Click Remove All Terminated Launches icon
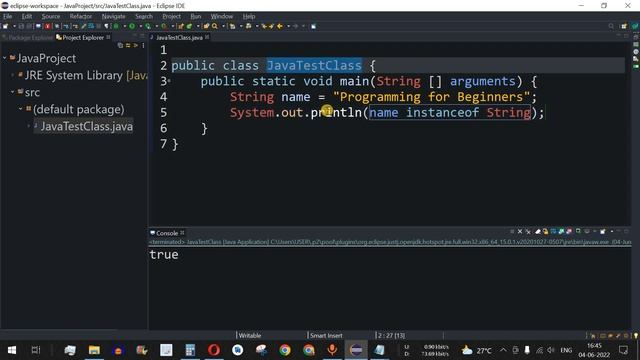The width and height of the screenshot is (640, 360). pos(528,231)
